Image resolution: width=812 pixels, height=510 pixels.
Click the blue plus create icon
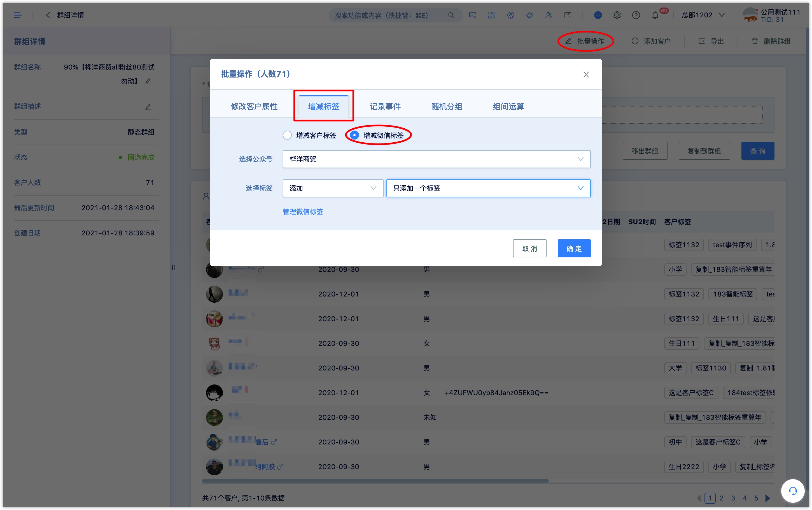click(x=598, y=15)
